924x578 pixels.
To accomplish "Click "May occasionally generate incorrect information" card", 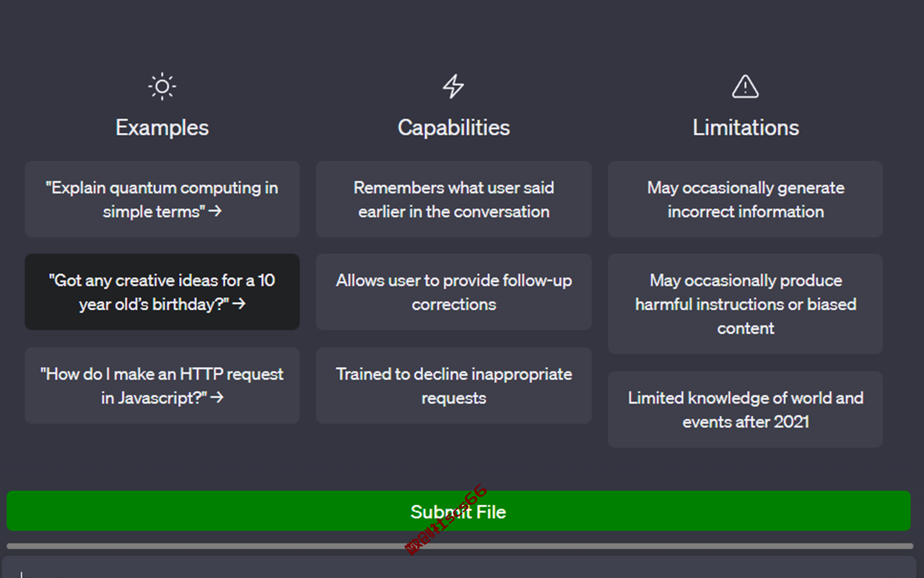I will [x=745, y=199].
